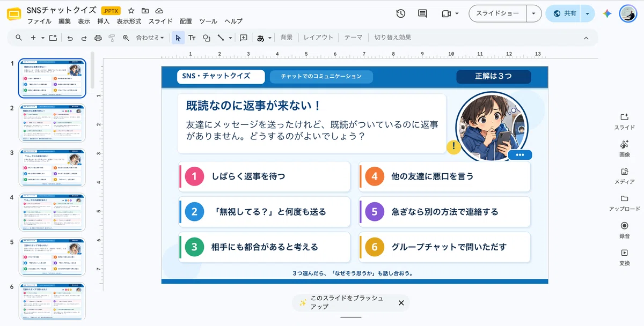Open the 切り替え効果 transitions button
644x326 pixels.
coord(393,38)
